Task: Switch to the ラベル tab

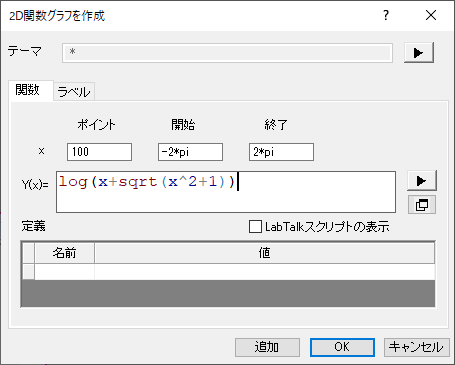Action: (x=74, y=92)
